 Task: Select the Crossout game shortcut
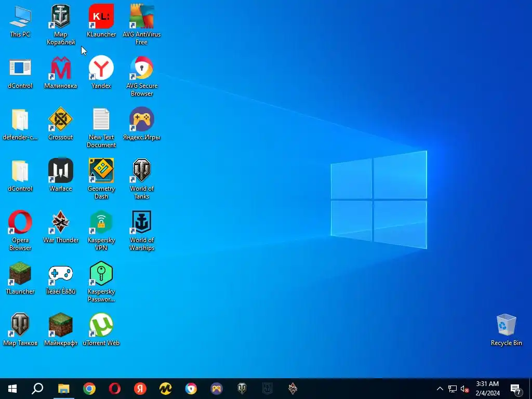point(61,125)
